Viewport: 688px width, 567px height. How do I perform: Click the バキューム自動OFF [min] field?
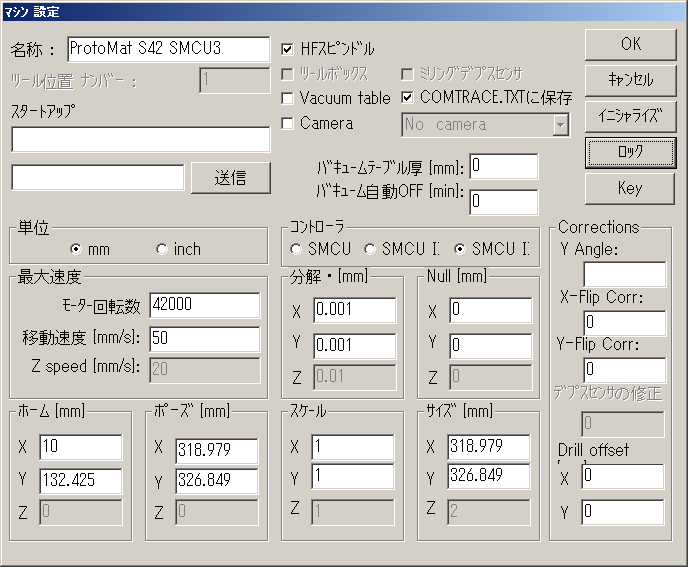504,202
